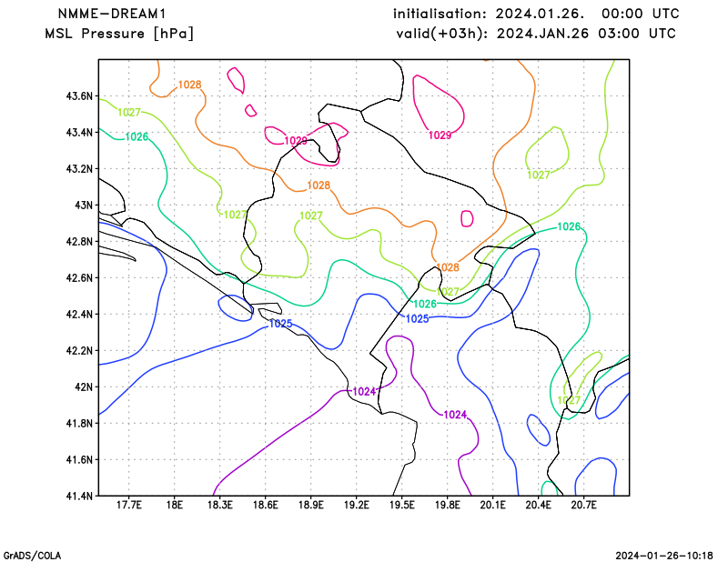Click the initialisation 2024.01.26 00:00 UTC line
Image resolution: width=728 pixels, height=562 pixels.
point(536,14)
